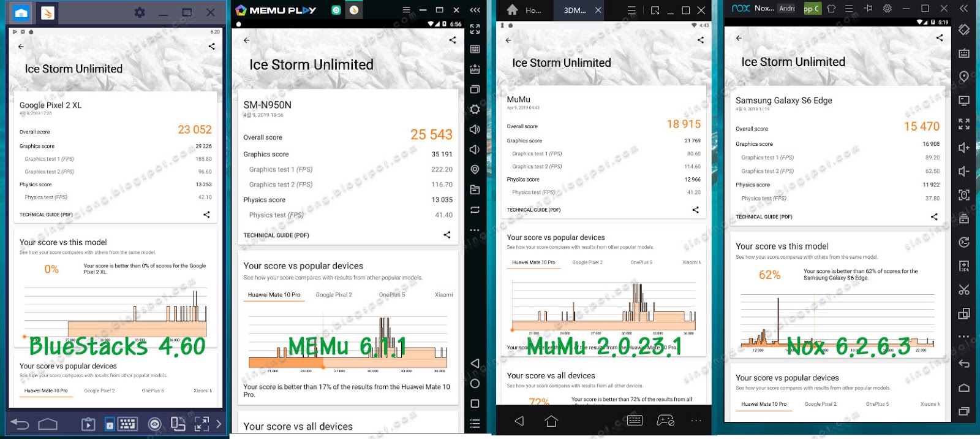The height and width of the screenshot is (439, 980).
Task: Open MEmu multi-window sidebar icon
Action: (475, 90)
